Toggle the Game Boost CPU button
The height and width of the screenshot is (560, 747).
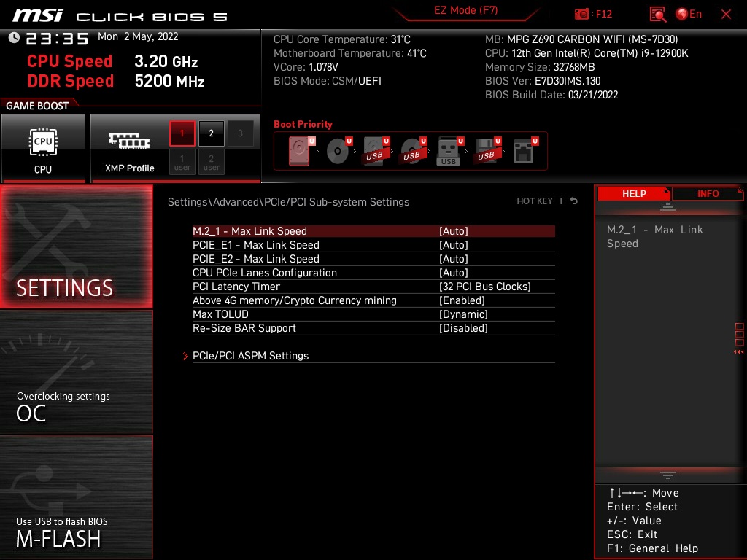(x=43, y=149)
